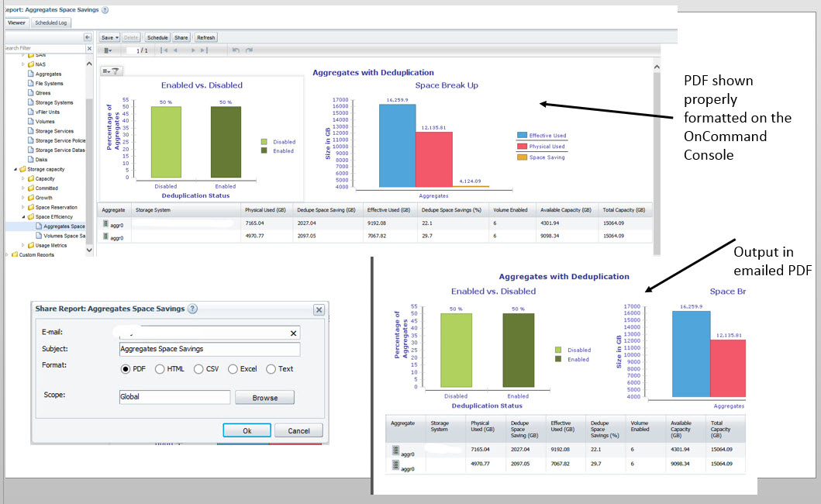Expand the Growth folder
The width and height of the screenshot is (821, 504).
23,198
